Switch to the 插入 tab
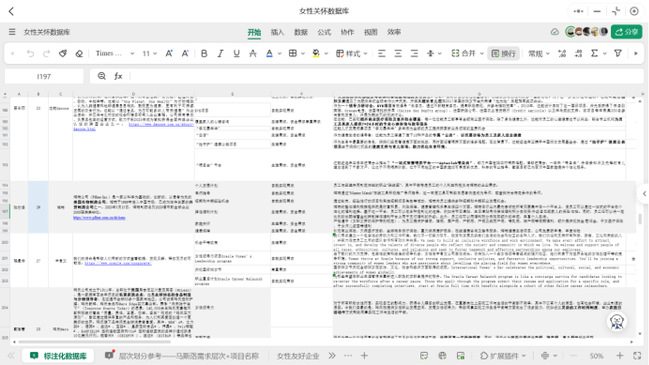 277,32
